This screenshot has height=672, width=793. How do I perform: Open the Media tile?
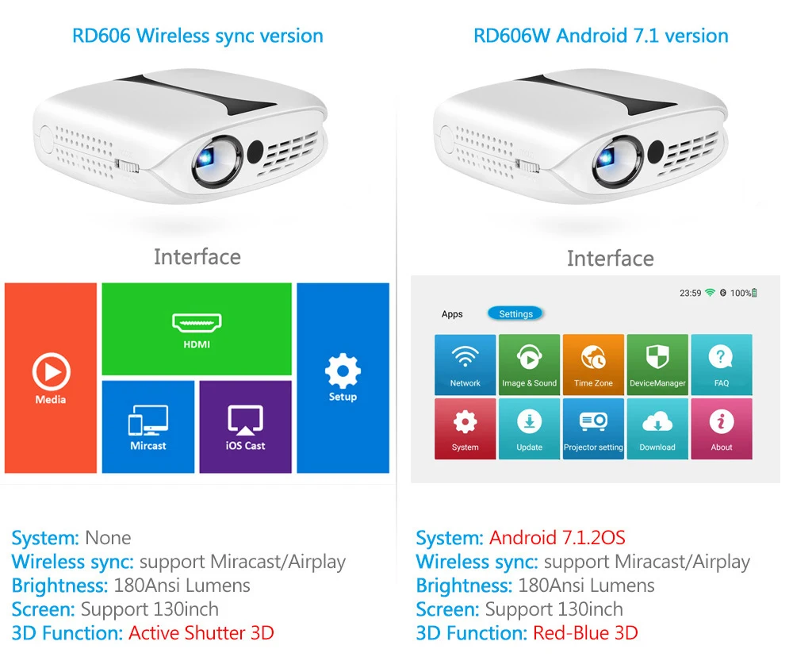click(x=51, y=378)
